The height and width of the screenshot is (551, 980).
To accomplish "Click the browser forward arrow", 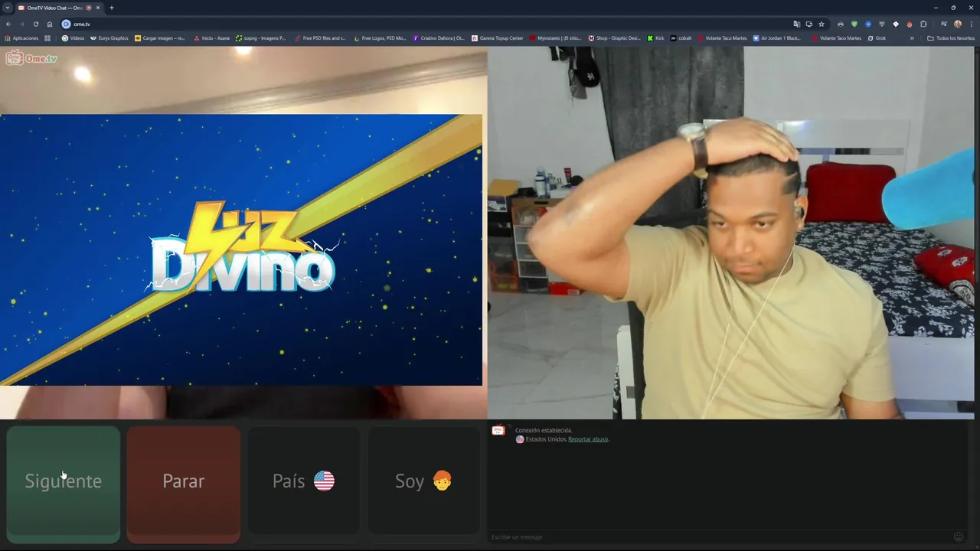I will [21, 24].
